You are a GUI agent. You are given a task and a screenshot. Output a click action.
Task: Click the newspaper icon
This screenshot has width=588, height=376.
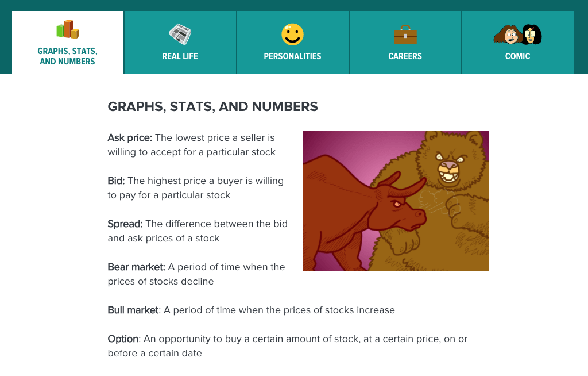point(180,34)
